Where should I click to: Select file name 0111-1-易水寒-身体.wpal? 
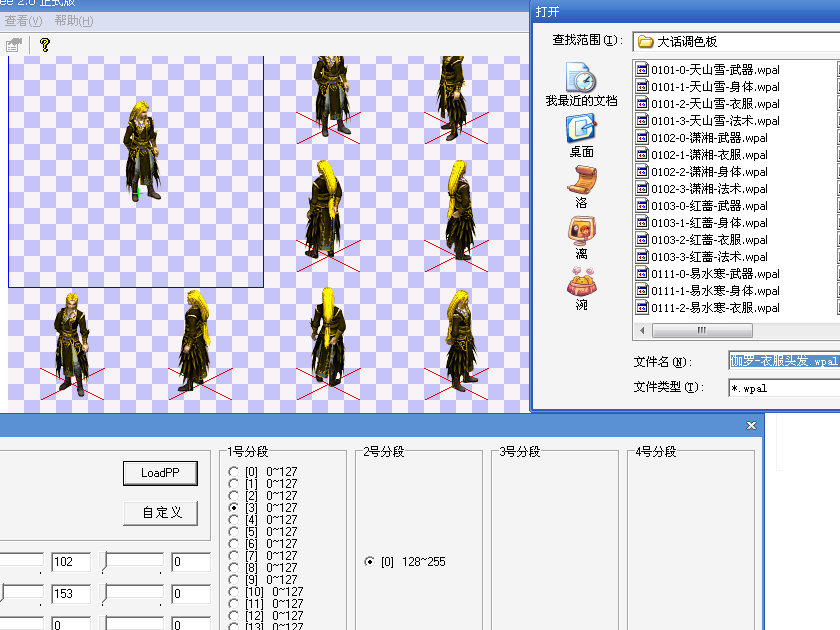pyautogui.click(x=715, y=290)
